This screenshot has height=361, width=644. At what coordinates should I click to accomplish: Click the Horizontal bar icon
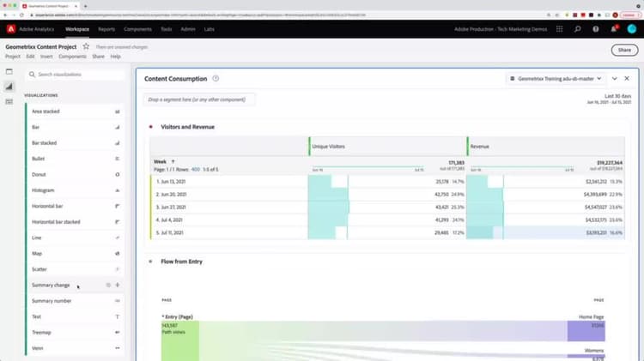point(118,207)
